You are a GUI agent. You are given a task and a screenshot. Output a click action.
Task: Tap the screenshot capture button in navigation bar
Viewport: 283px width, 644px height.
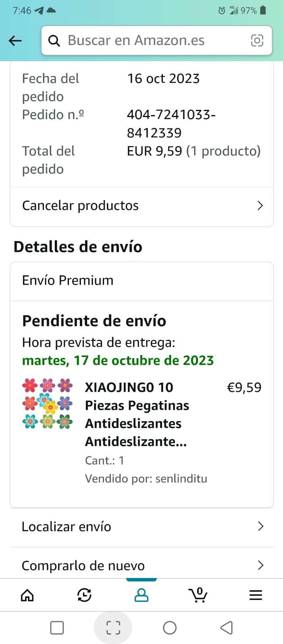113,627
